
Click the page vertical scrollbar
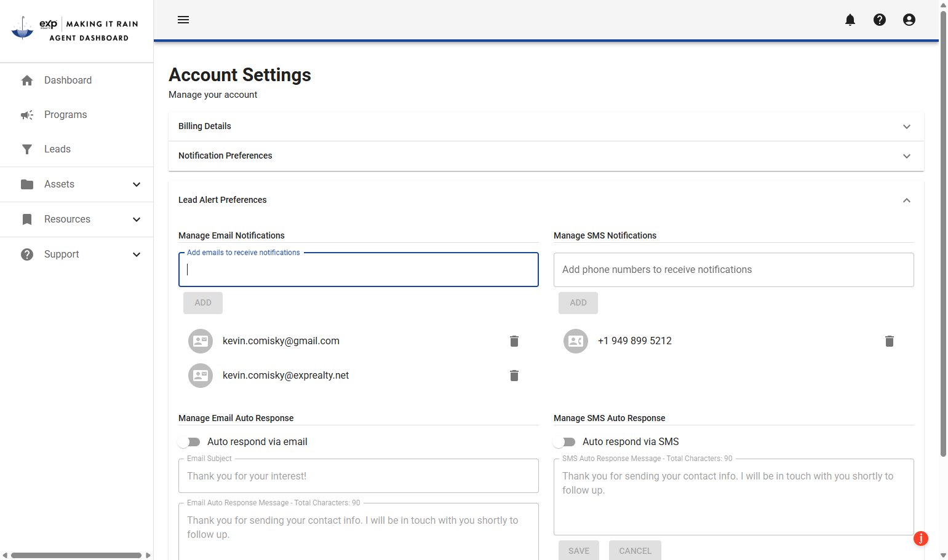coord(944,234)
